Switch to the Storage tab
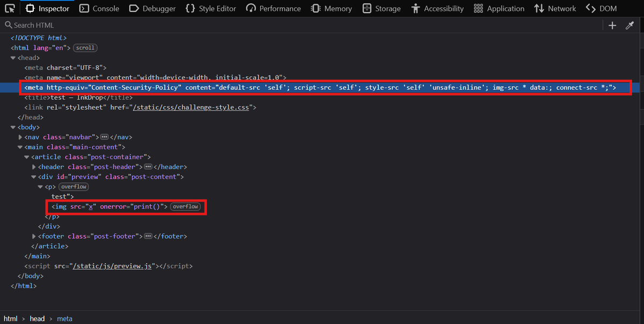644x324 pixels. point(382,9)
